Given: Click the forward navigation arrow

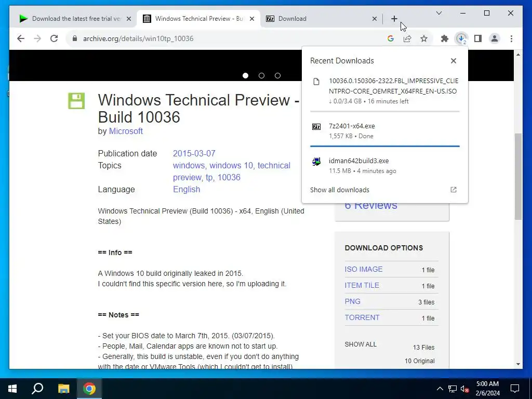Looking at the screenshot, I should pyautogui.click(x=37, y=38).
